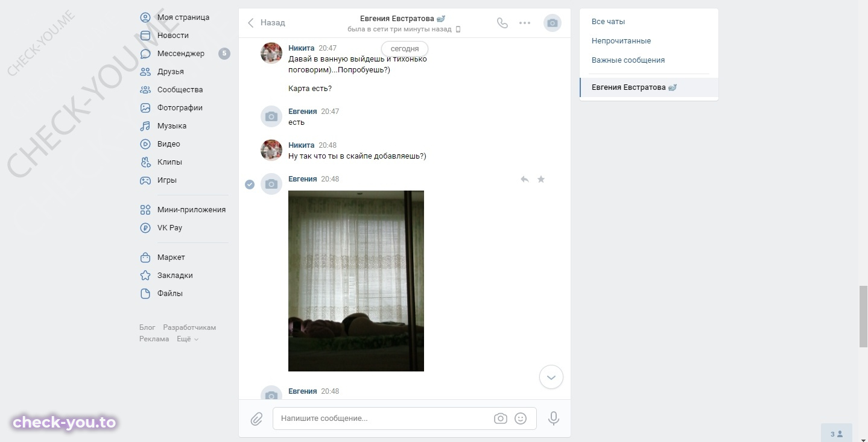The height and width of the screenshot is (442, 868).
Task: Click the Блог footer link
Action: (x=147, y=327)
